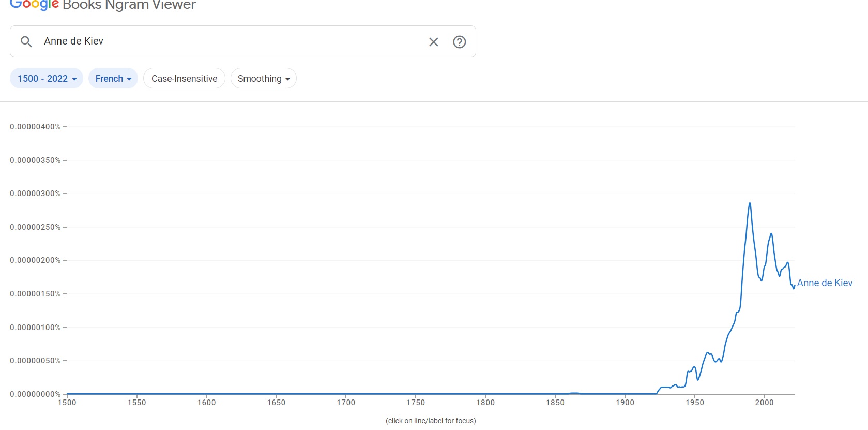The width and height of the screenshot is (868, 430).
Task: Click the arrow next to Smoothing
Action: point(287,79)
